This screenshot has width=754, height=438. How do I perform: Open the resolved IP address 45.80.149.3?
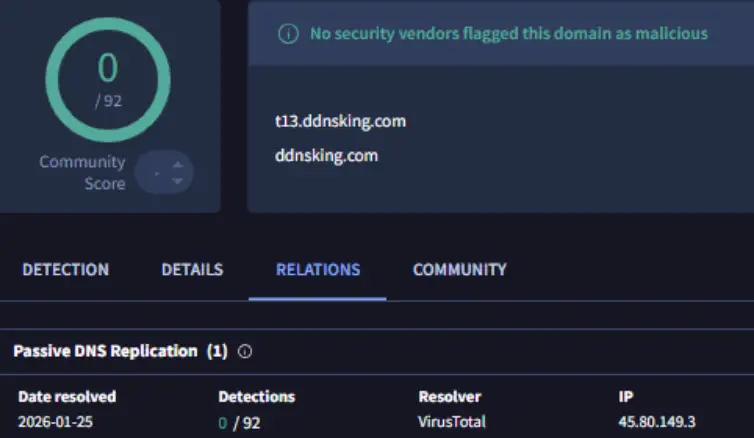tap(658, 422)
